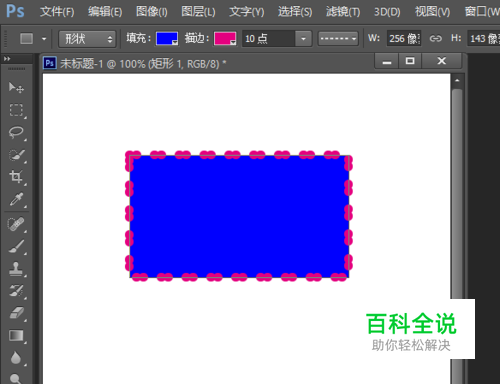Select the Spot Healing Brush tool
Viewport: 500px width, 384px height.
click(16, 224)
